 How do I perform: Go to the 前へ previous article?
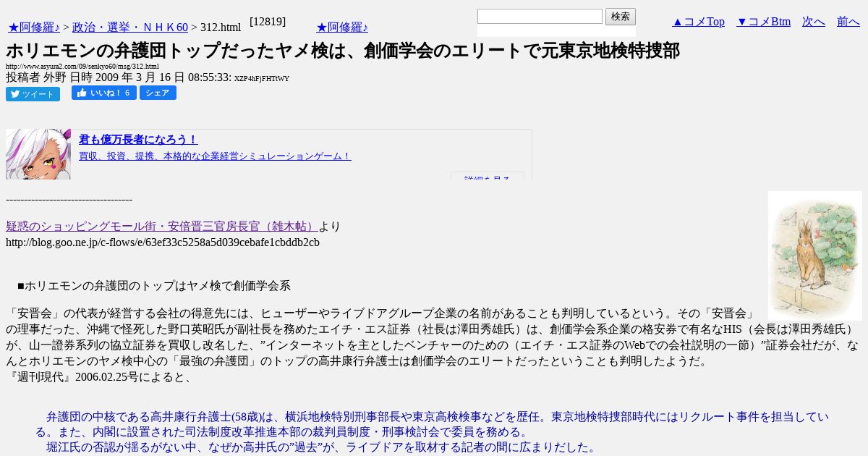[848, 22]
